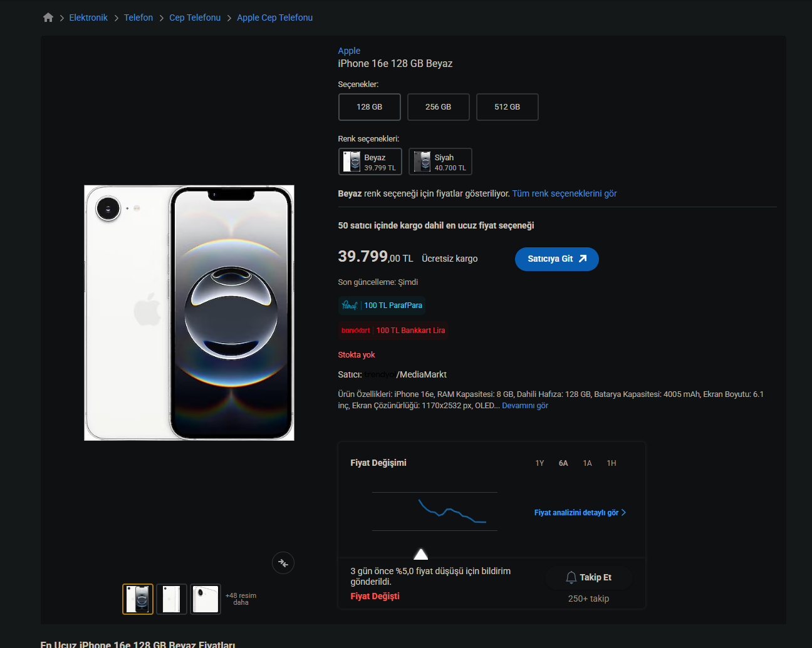Image resolution: width=812 pixels, height=648 pixels.
Task: Click the 'Son güncelleme: Şimdi' text
Action: coord(378,282)
